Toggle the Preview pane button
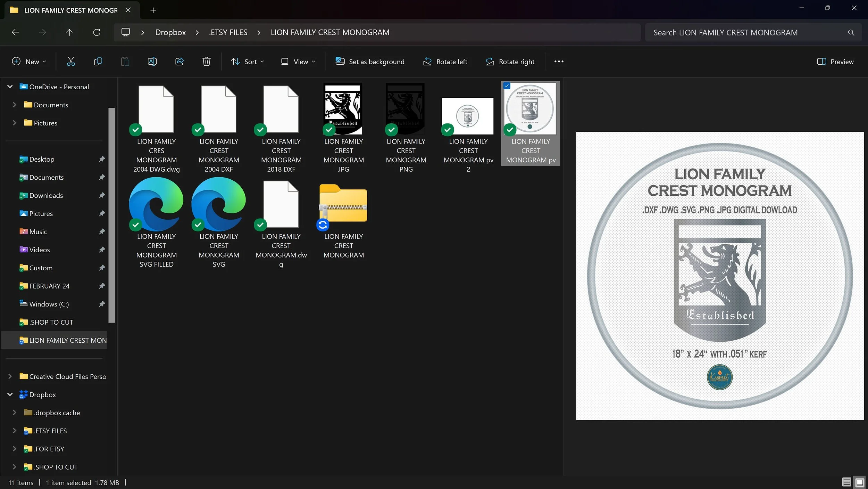 [x=835, y=62]
